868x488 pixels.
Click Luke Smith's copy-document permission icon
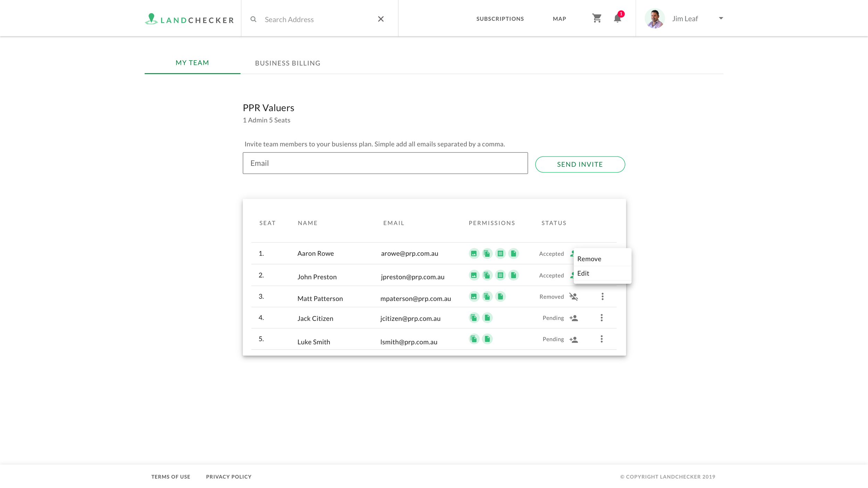(474, 339)
